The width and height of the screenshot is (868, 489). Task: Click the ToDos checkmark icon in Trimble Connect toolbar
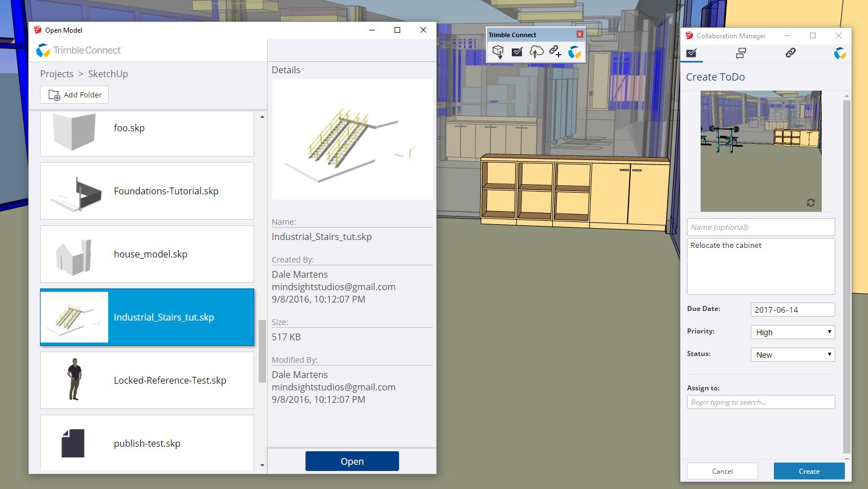(517, 52)
